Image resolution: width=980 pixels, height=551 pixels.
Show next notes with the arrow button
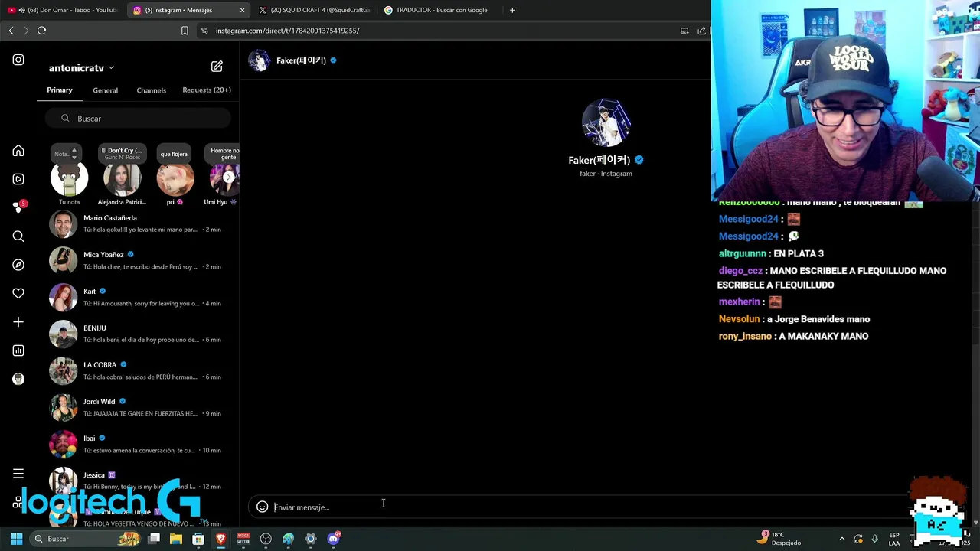click(228, 177)
